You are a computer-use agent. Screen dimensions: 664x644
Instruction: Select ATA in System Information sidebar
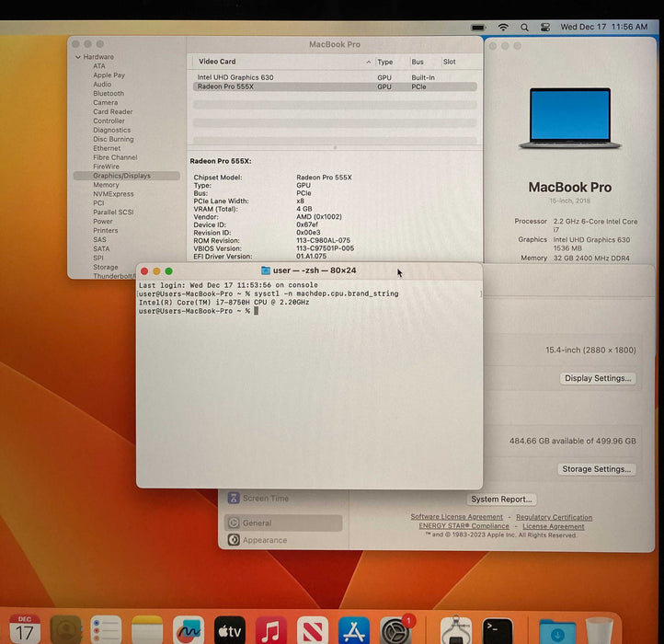(x=99, y=66)
